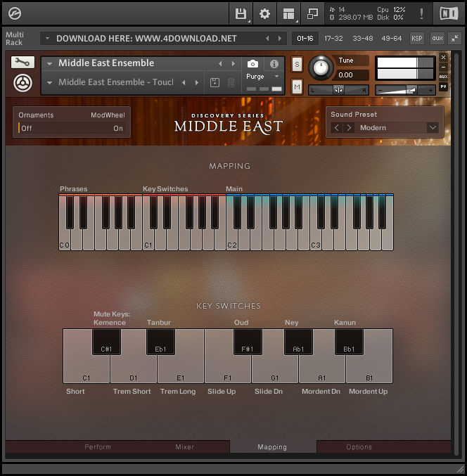Viewport: 467px width, 476px height.
Task: Open the save files menu icon
Action: (x=241, y=13)
